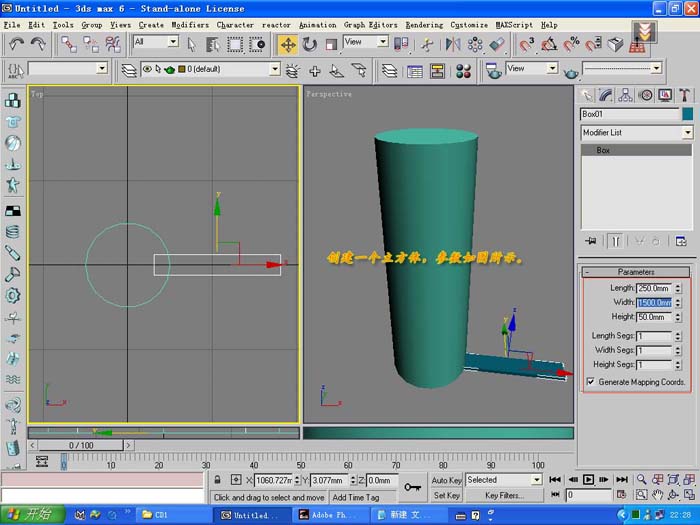Viewport: 700px width, 525px height.
Task: Open the Display command panel tab
Action: click(x=665, y=95)
